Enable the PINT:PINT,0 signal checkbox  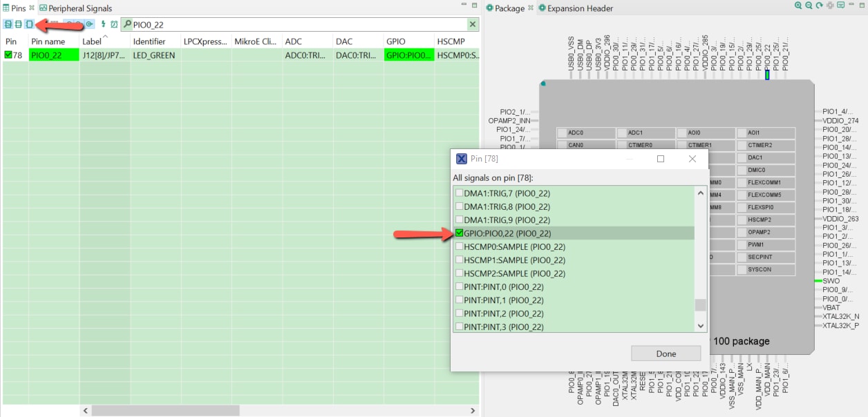[460, 287]
